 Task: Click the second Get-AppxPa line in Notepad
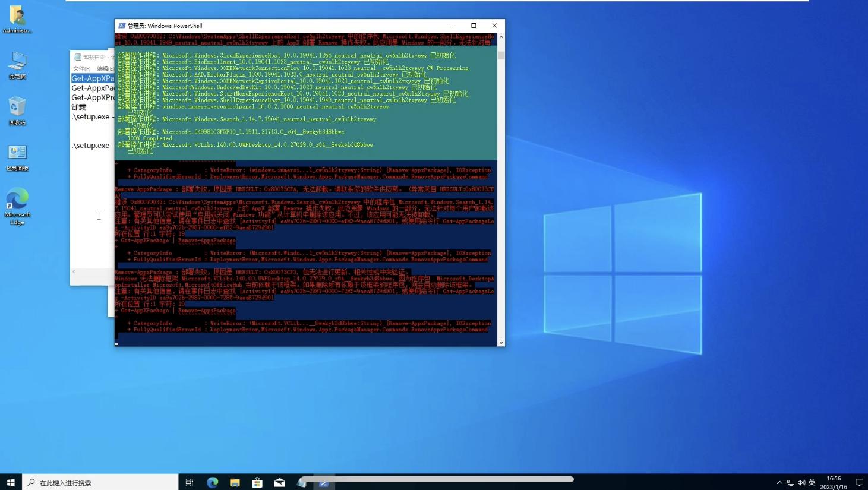coord(93,88)
